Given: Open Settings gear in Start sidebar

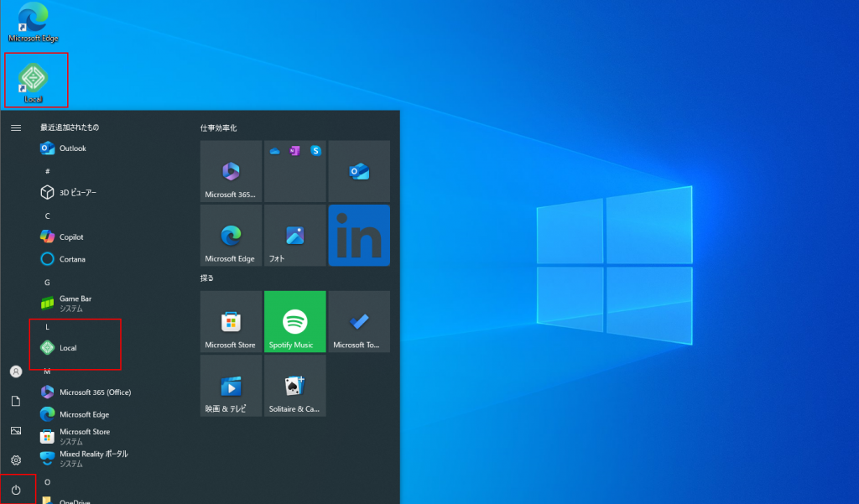Looking at the screenshot, I should click(x=15, y=460).
